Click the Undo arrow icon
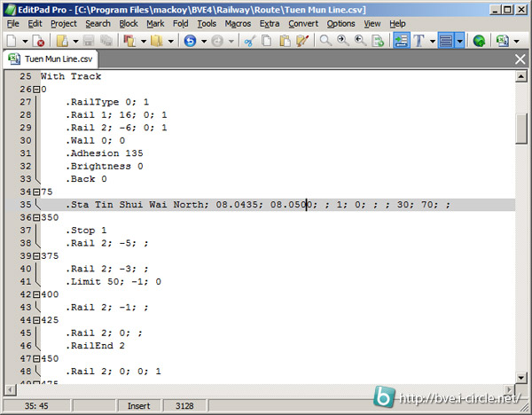The height and width of the screenshot is (415, 532). 190,41
